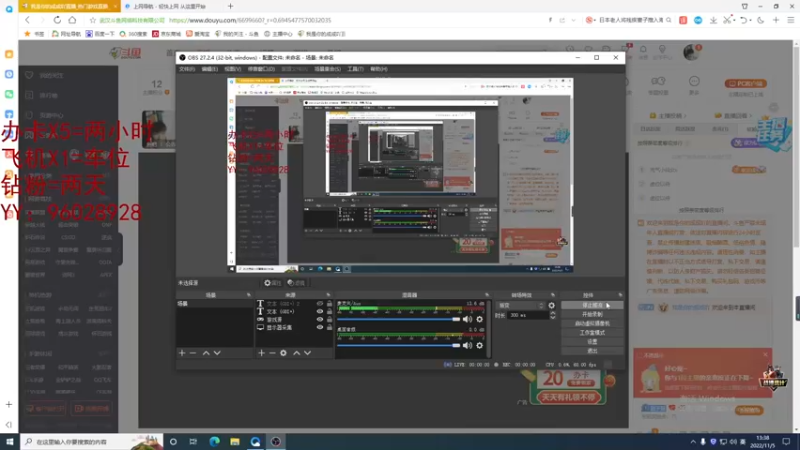Image resolution: width=800 pixels, height=450 pixels.
Task: Move source up in the Sources list
Action: pos(296,353)
